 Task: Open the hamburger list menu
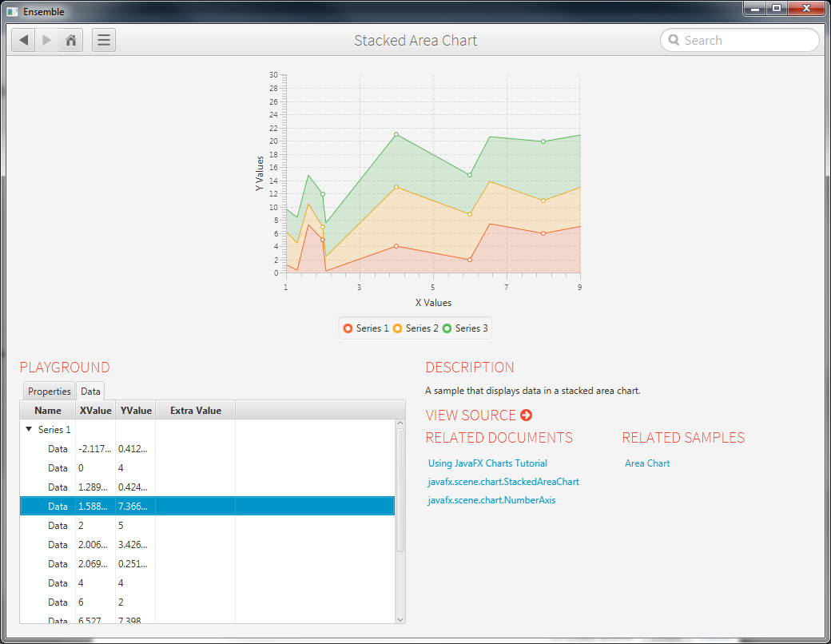coord(104,40)
